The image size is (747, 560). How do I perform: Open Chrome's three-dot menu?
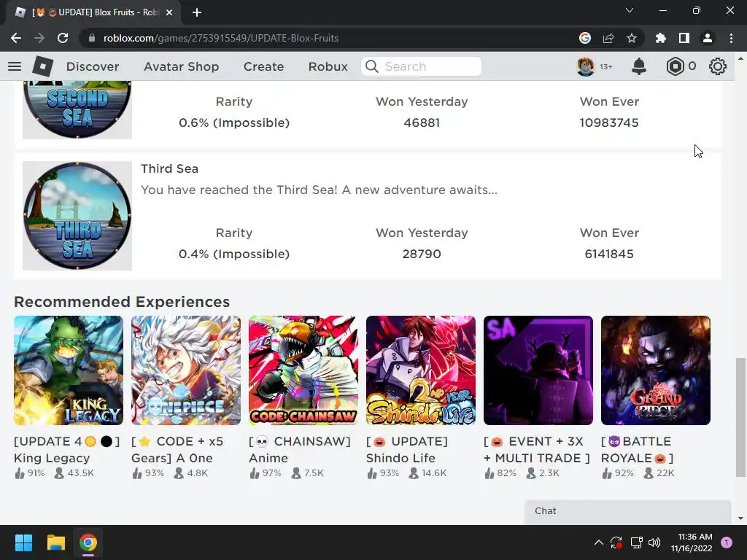click(731, 38)
